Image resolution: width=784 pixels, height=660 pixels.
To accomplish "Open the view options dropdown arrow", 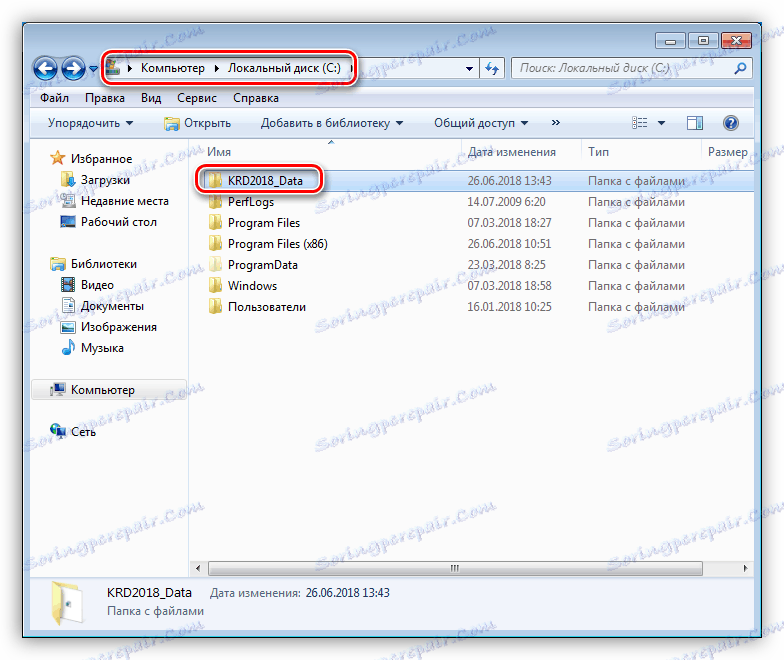I will (x=661, y=123).
